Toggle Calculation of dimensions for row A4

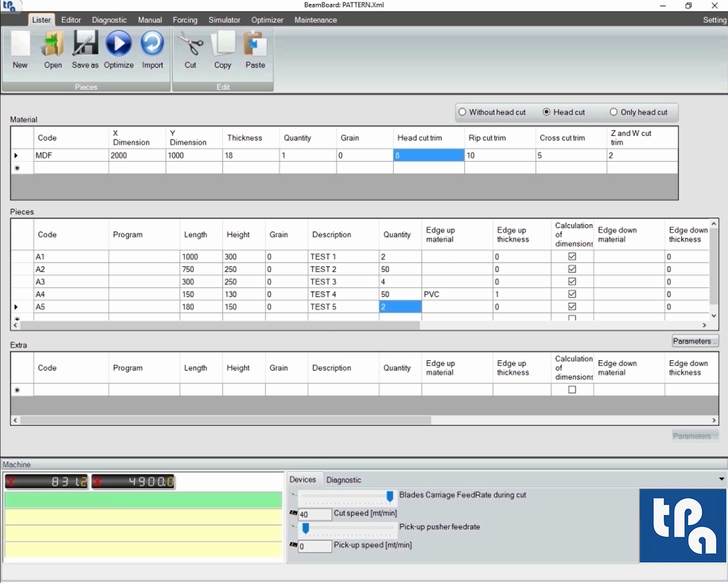point(572,294)
